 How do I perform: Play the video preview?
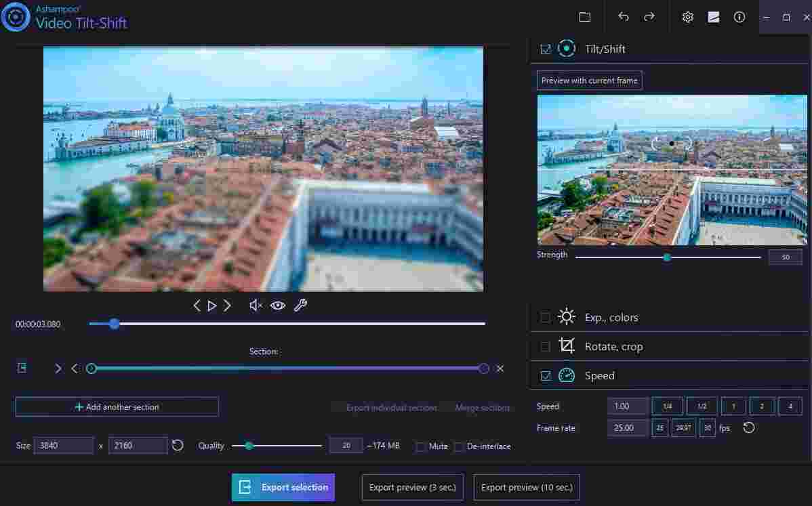click(x=212, y=305)
